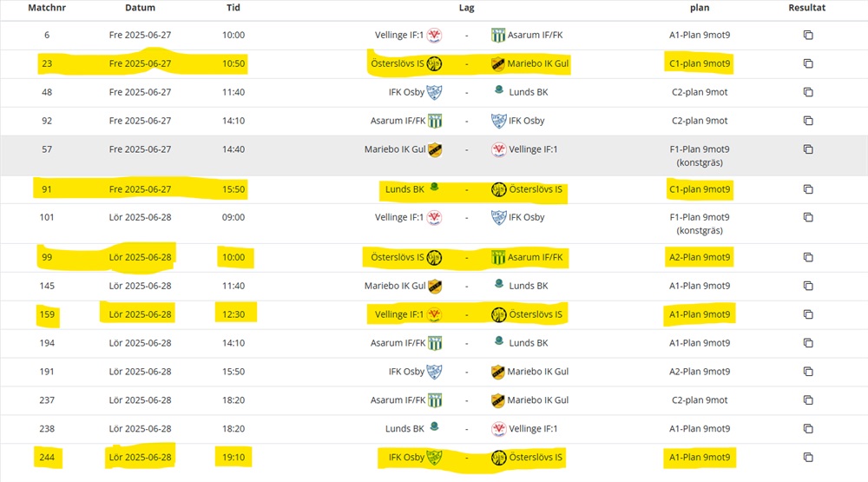Viewport: 868px width, 482px height.
Task: Click result icon for match 191
Action: (x=807, y=372)
